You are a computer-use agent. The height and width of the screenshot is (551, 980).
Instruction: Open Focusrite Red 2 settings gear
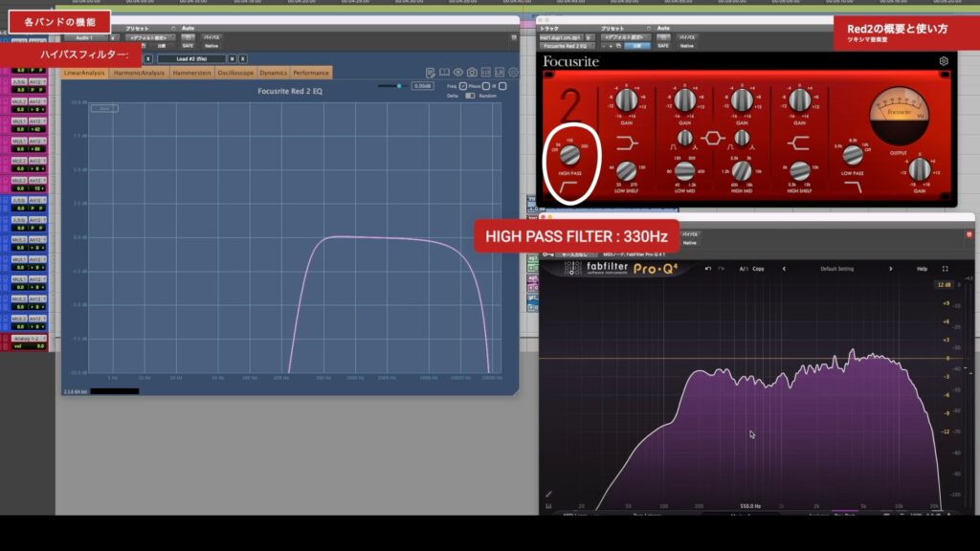[943, 61]
